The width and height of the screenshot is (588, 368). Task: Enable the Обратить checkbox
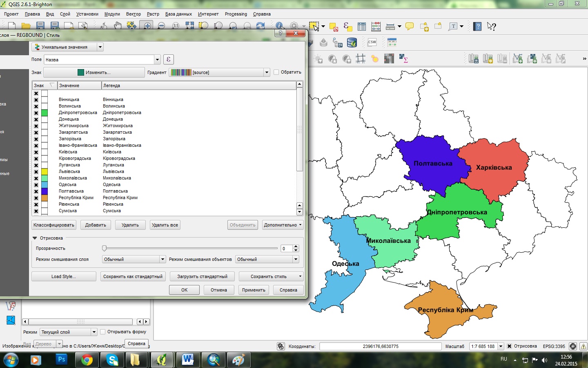(x=276, y=72)
